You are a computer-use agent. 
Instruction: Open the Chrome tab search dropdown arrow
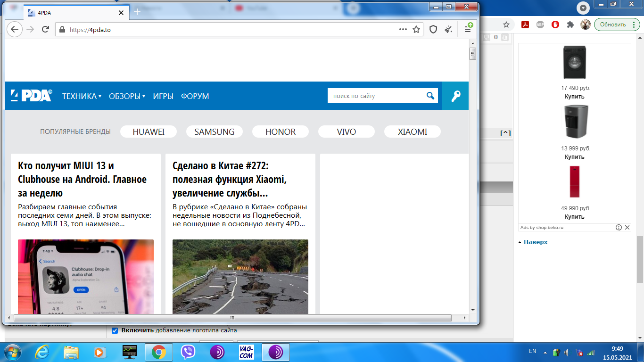pyautogui.click(x=584, y=8)
